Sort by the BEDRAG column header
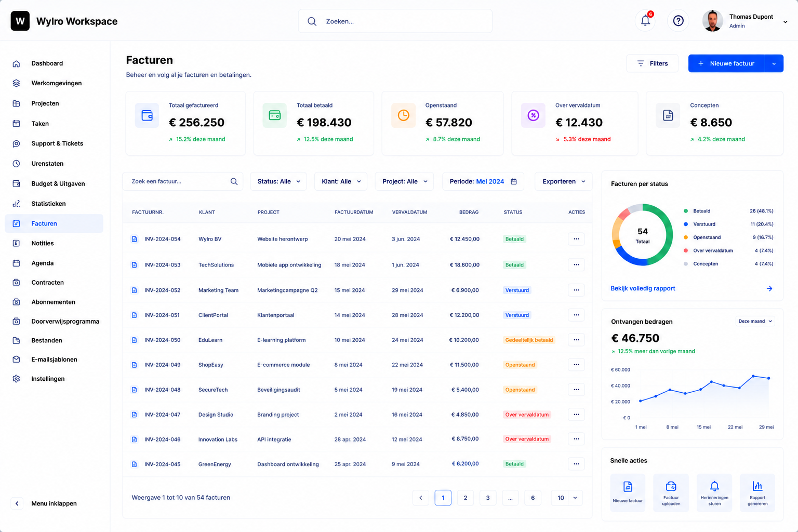Screen dimensions: 798x532 (x=469, y=212)
